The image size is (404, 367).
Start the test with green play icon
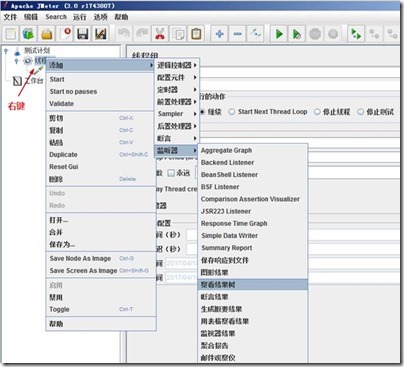pyautogui.click(x=279, y=34)
